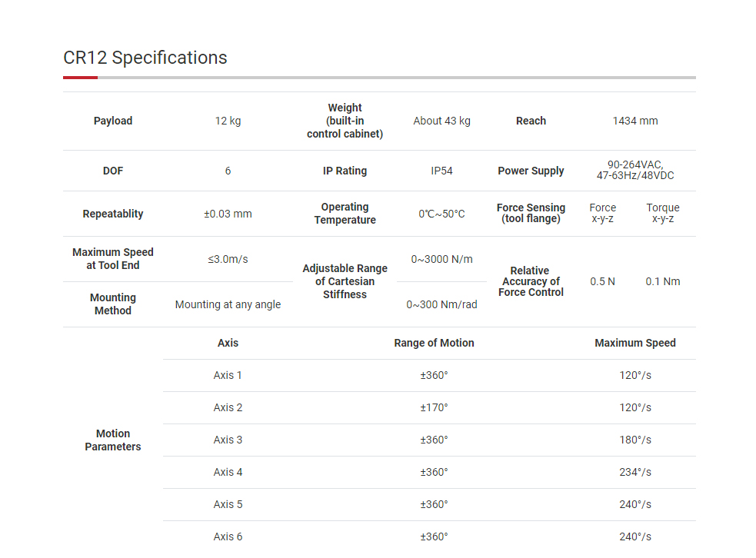Select the Mounting at any angle text
Viewport: 756px width, 558px height.
click(x=228, y=304)
